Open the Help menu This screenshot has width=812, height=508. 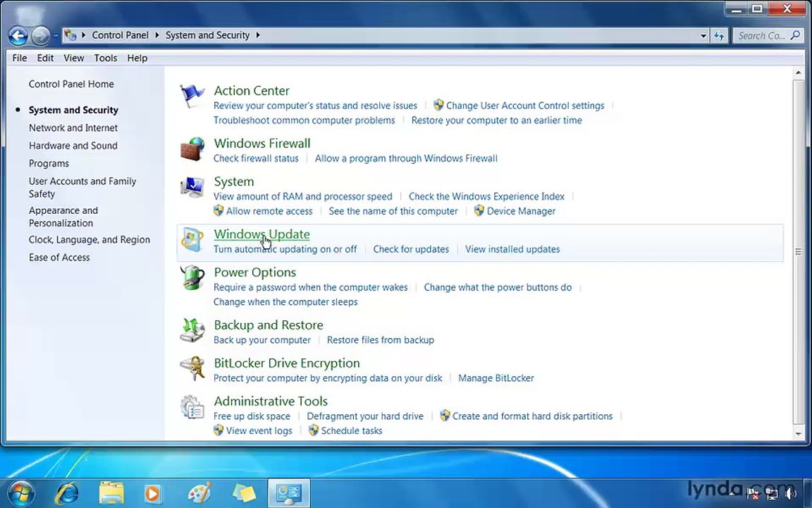137,58
